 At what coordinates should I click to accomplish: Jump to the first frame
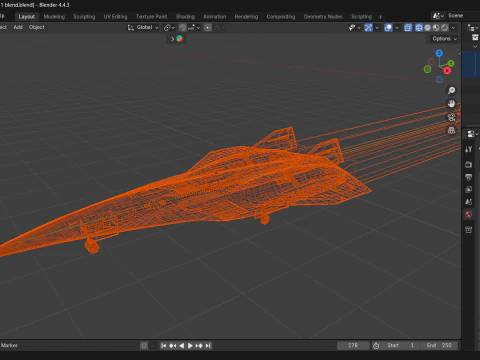pos(163,346)
